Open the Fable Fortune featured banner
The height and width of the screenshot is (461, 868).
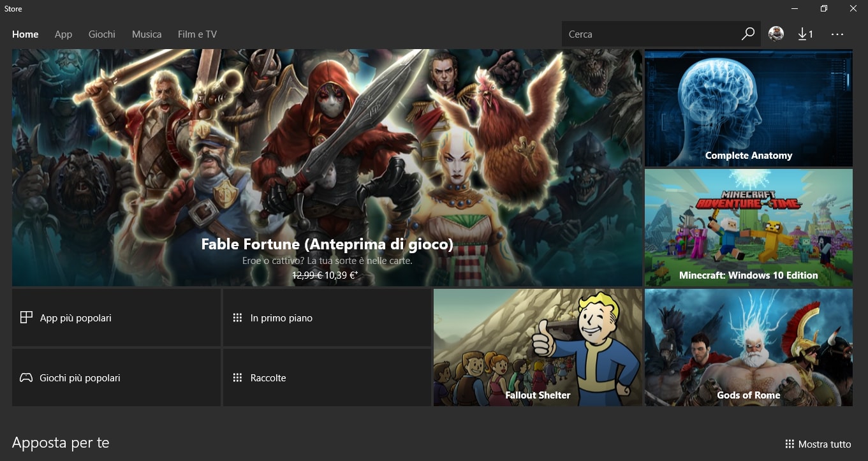click(x=327, y=168)
